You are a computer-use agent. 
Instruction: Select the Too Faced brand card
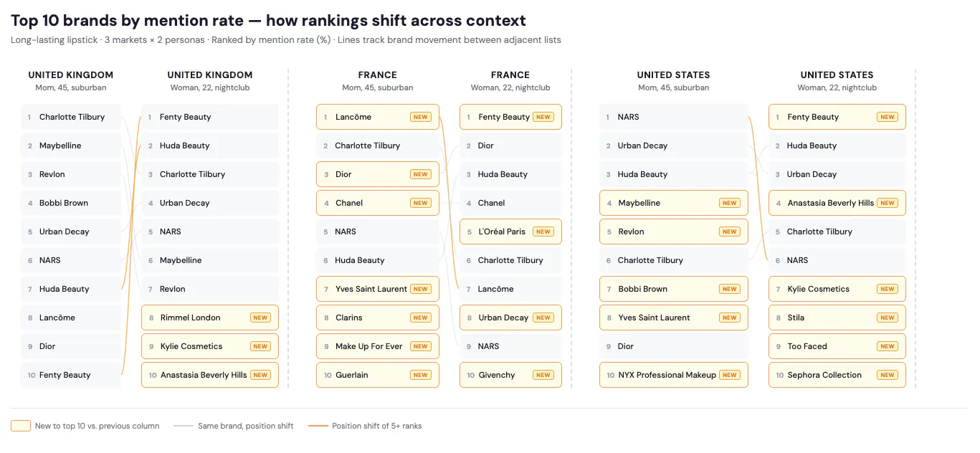pos(837,346)
